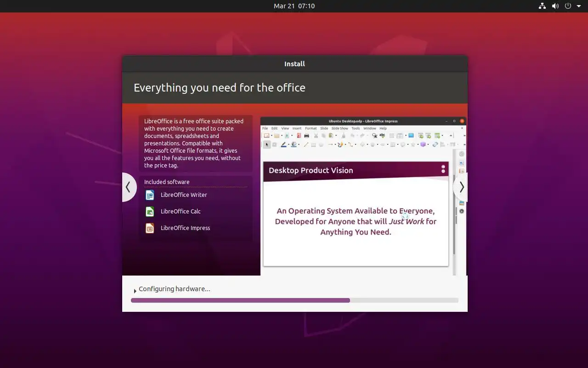Click the Configuring hardware status text

[175, 289]
